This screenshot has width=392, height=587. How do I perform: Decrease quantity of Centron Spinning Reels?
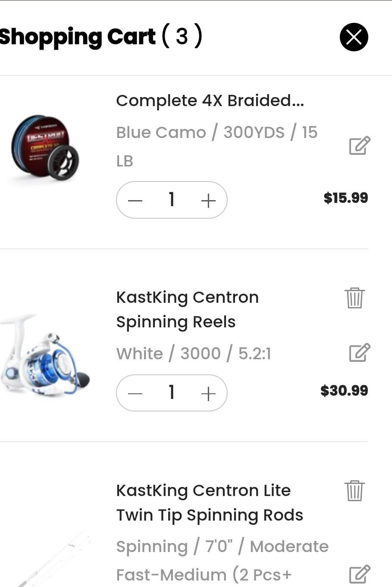click(135, 393)
